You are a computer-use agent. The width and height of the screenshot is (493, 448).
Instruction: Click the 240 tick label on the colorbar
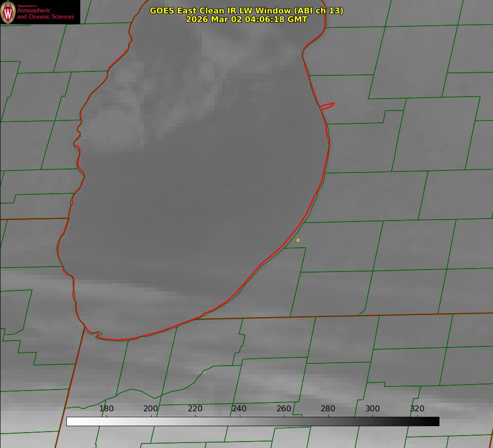pyautogui.click(x=239, y=409)
